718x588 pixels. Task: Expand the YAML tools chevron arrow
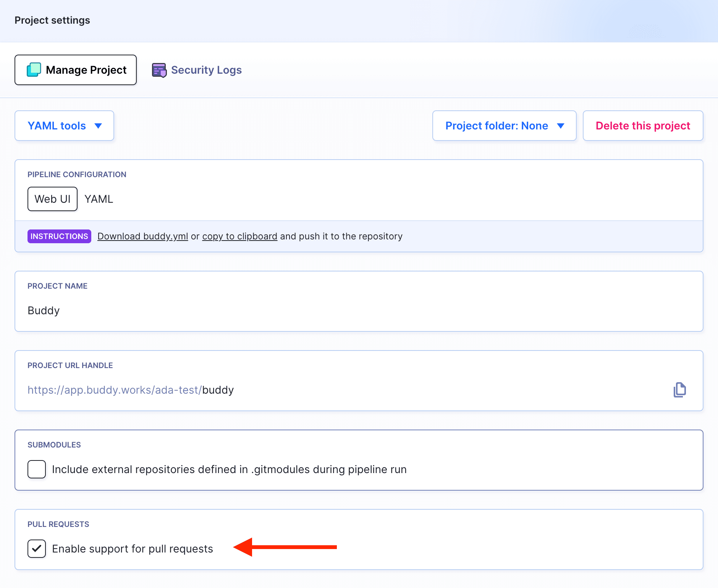tap(98, 126)
